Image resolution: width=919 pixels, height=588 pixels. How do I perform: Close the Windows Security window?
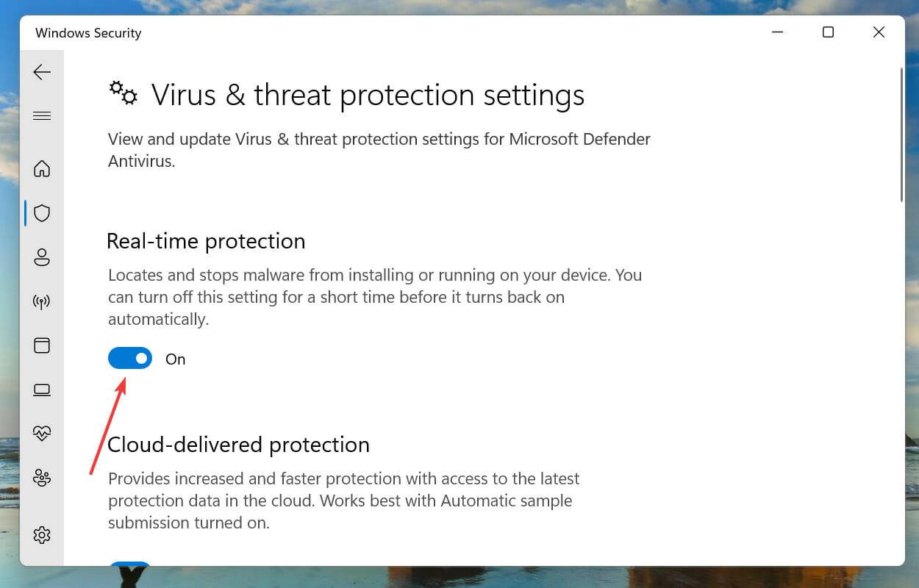879,32
